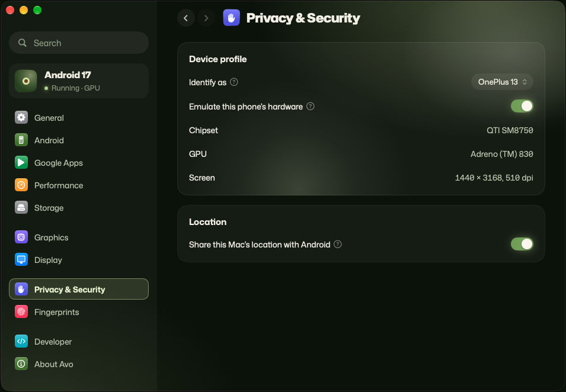Switch to Performance section
This screenshot has height=392, width=566.
79,185
